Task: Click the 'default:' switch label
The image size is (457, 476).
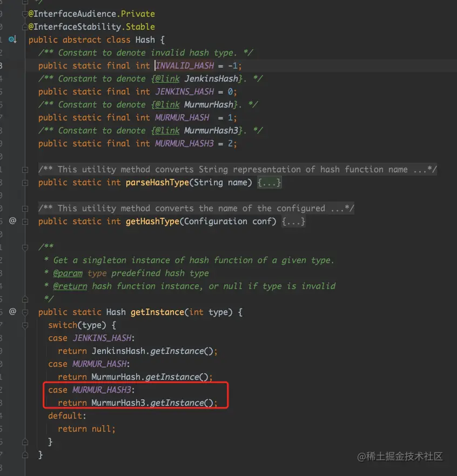Action: (67, 415)
